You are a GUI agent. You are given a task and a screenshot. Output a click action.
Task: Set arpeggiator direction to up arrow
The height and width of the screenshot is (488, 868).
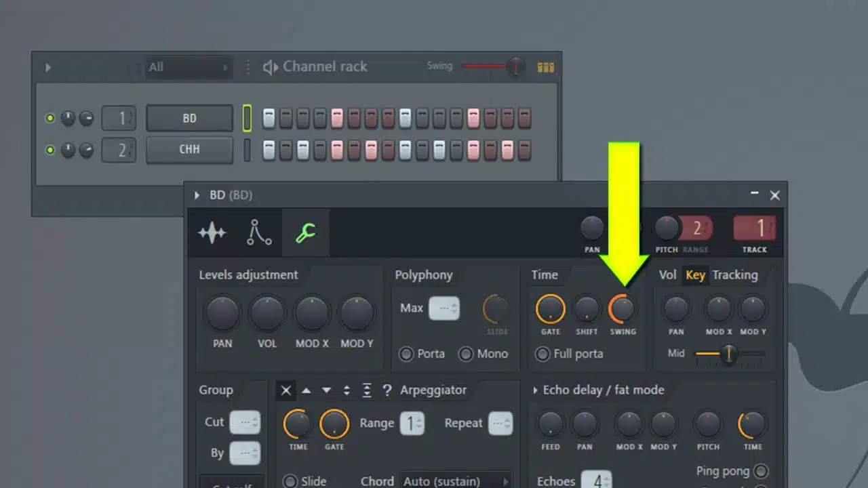pos(307,390)
